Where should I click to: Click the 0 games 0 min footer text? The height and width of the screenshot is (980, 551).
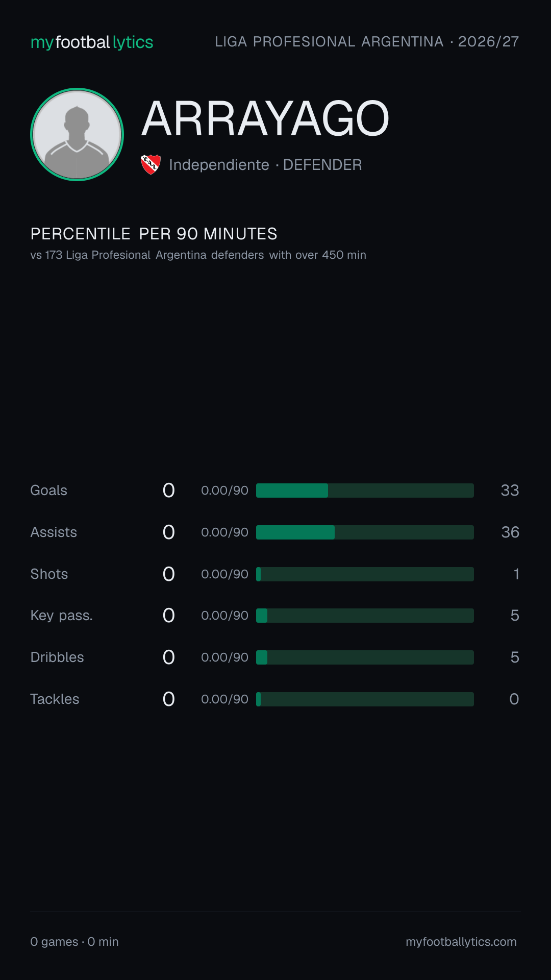[x=74, y=942]
